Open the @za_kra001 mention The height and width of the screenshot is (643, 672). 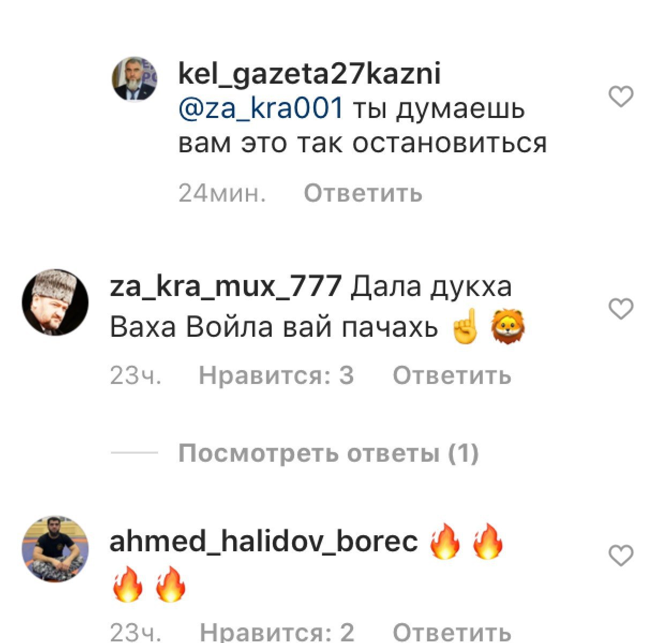pos(260,109)
